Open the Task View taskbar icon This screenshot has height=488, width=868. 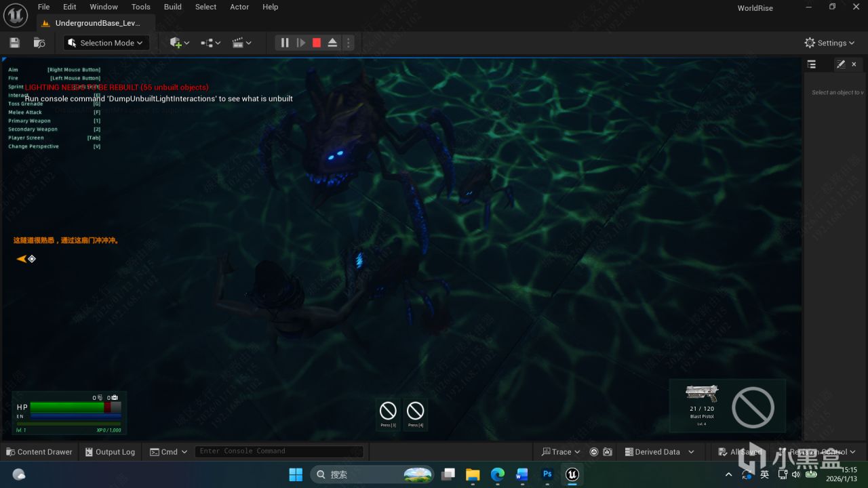pyautogui.click(x=448, y=474)
